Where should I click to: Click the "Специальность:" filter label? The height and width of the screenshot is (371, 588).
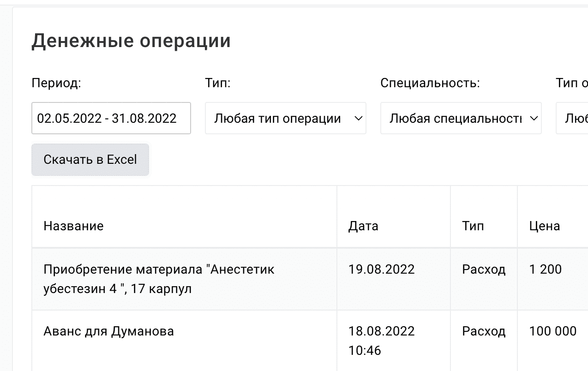tap(430, 83)
